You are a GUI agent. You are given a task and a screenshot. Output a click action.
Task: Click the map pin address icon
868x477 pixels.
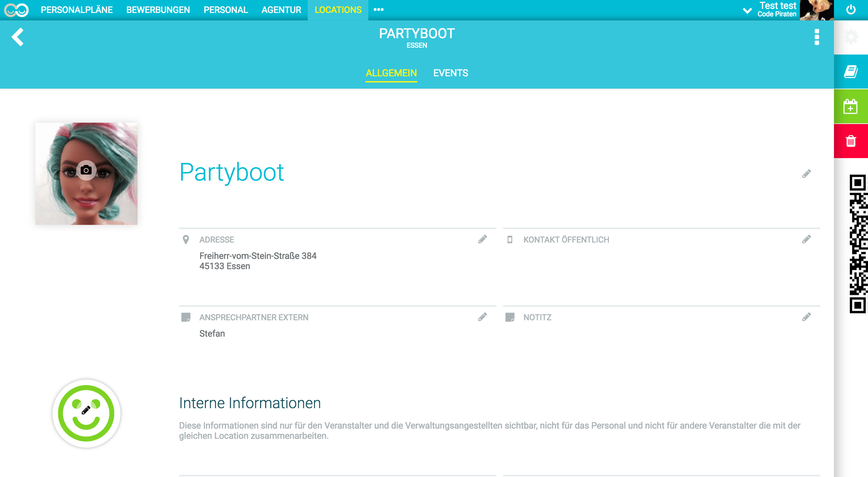186,240
